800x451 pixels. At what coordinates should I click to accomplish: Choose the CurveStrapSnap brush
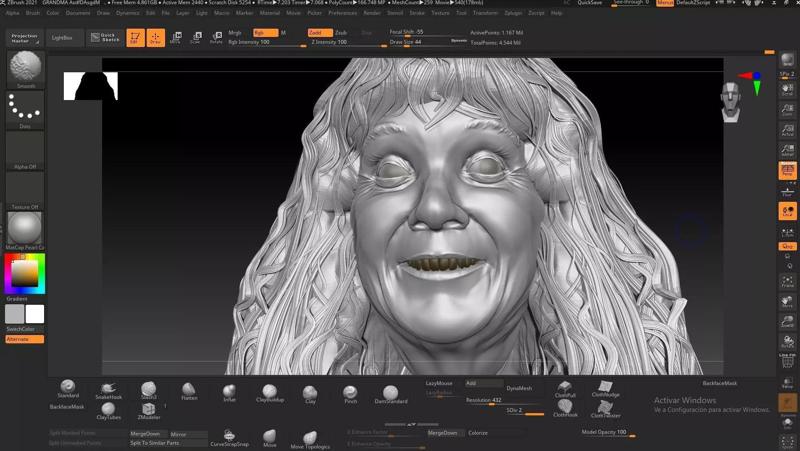tap(229, 436)
